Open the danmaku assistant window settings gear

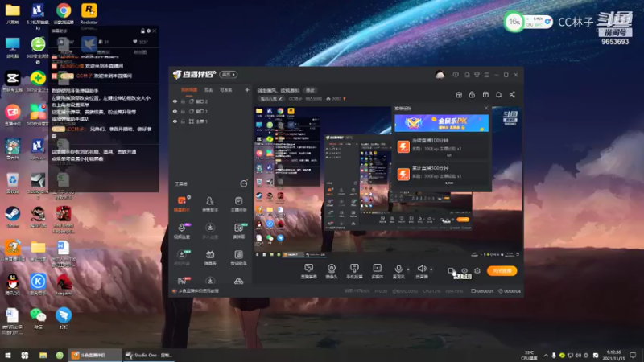click(x=148, y=31)
